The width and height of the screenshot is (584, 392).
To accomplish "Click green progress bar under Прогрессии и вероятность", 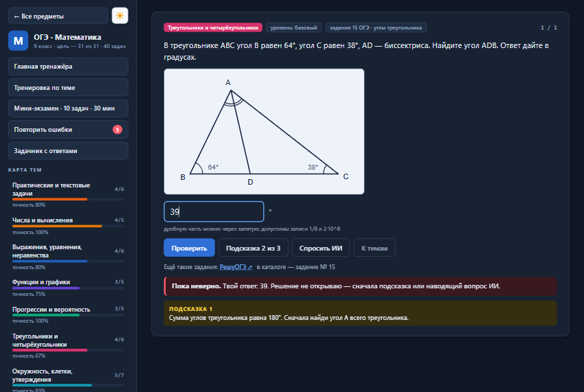I will pyautogui.click(x=46, y=315).
